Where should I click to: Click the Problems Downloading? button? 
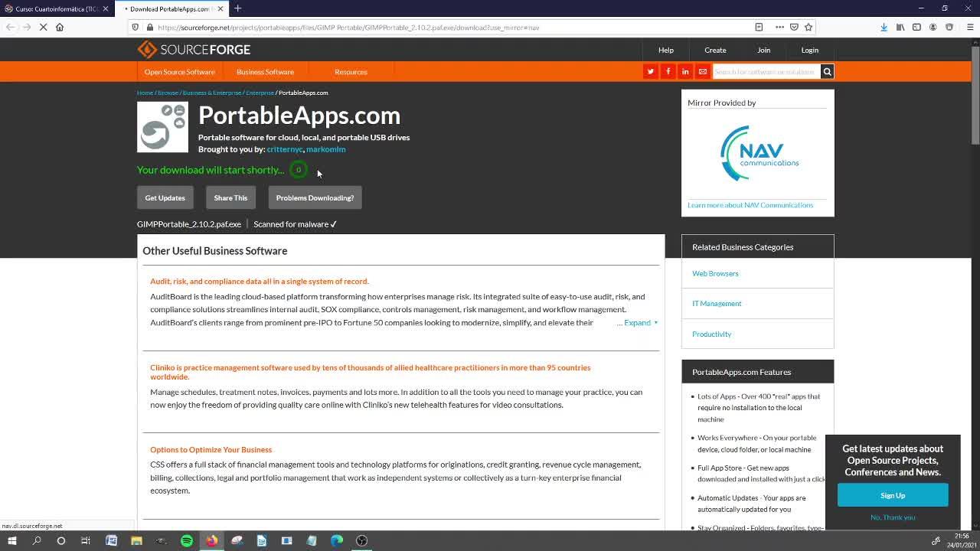315,197
